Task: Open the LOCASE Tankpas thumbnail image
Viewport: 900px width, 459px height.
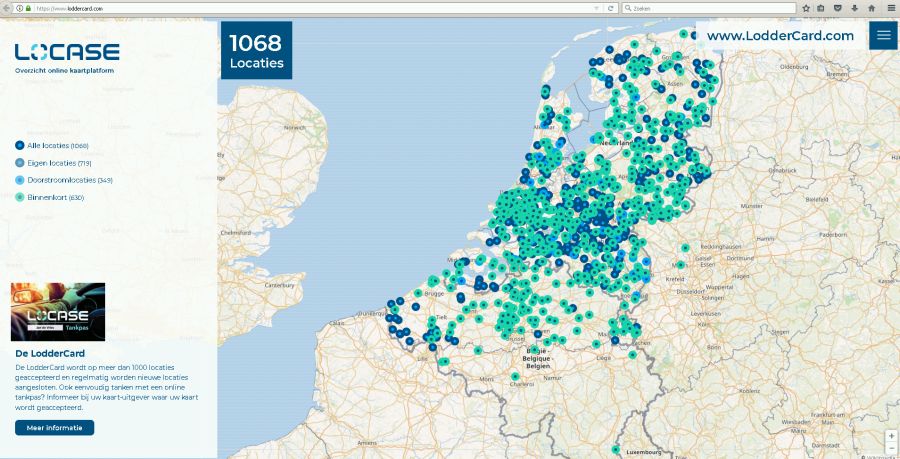Action: pyautogui.click(x=58, y=312)
